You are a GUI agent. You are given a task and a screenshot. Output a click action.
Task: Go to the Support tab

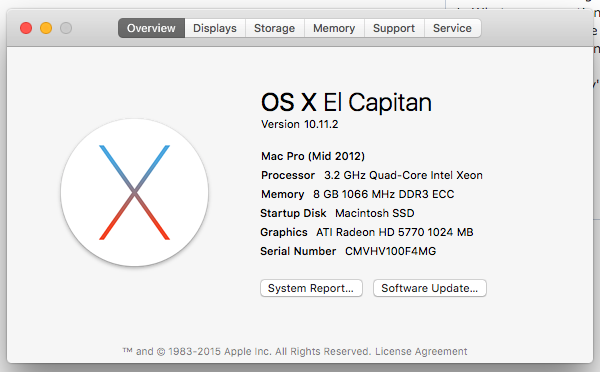pyautogui.click(x=394, y=28)
